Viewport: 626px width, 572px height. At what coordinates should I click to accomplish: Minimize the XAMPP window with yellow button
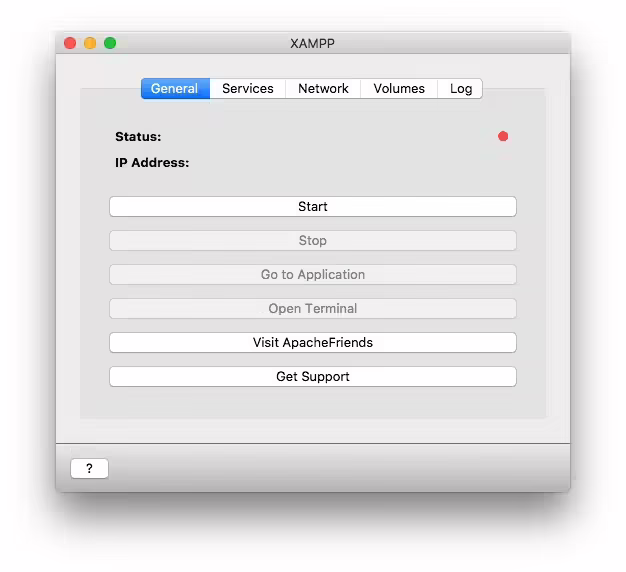point(90,43)
